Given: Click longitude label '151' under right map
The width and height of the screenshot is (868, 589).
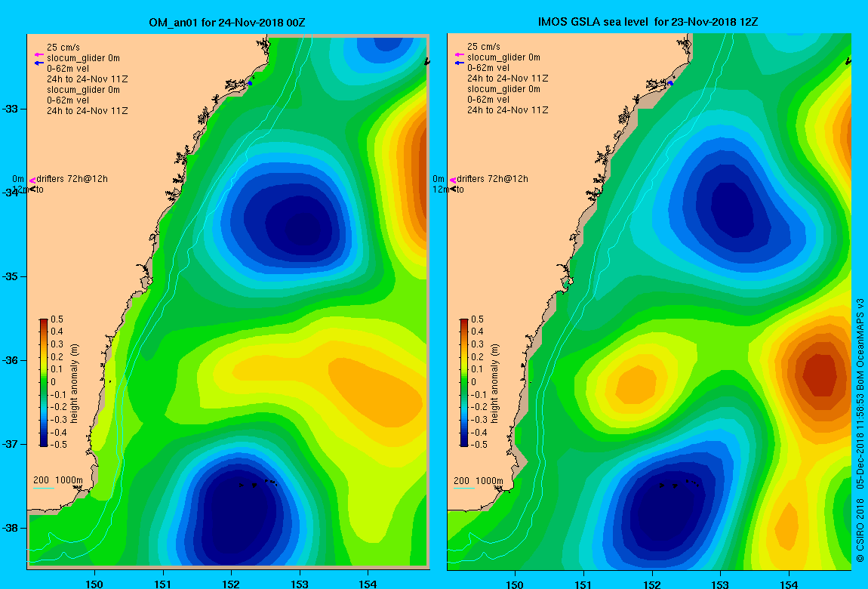Looking at the screenshot, I should (x=583, y=584).
